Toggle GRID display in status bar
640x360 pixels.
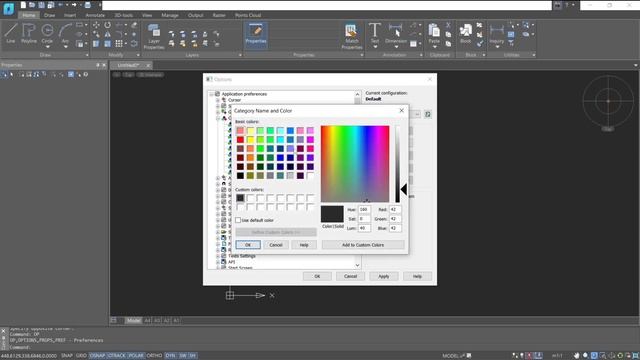click(81, 356)
